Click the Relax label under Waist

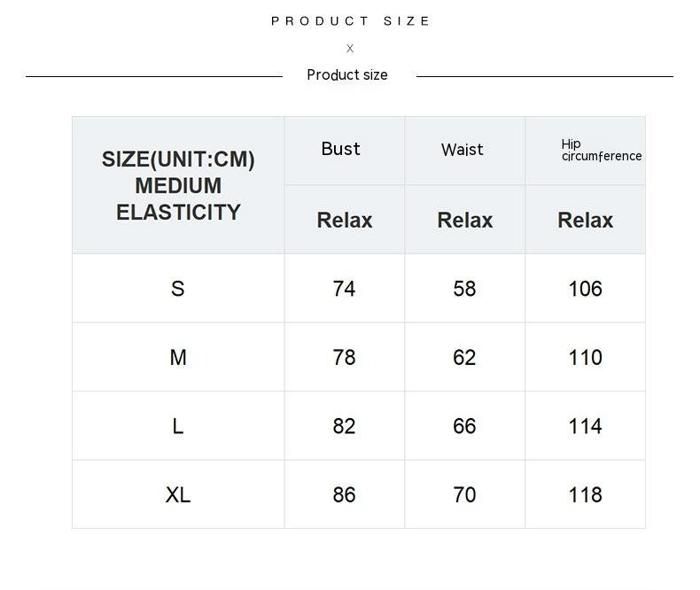click(465, 221)
